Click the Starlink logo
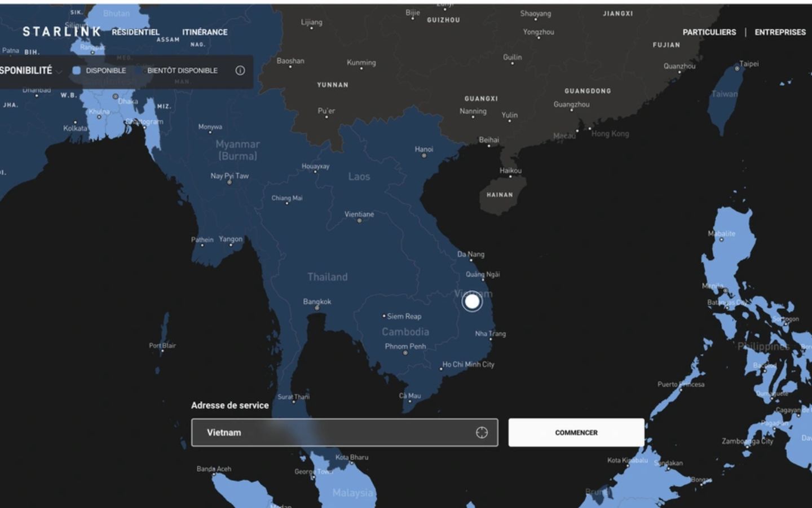 point(61,32)
